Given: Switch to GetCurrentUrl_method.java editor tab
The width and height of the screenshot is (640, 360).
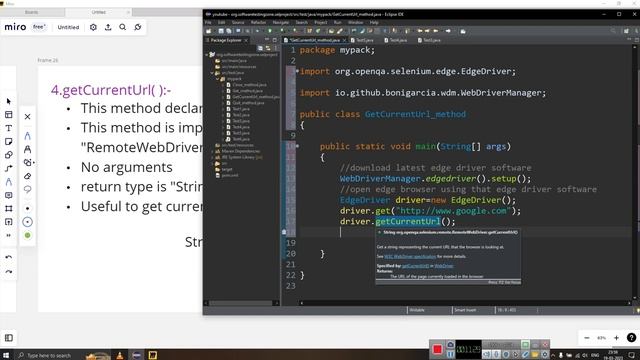Looking at the screenshot, I should (x=314, y=40).
